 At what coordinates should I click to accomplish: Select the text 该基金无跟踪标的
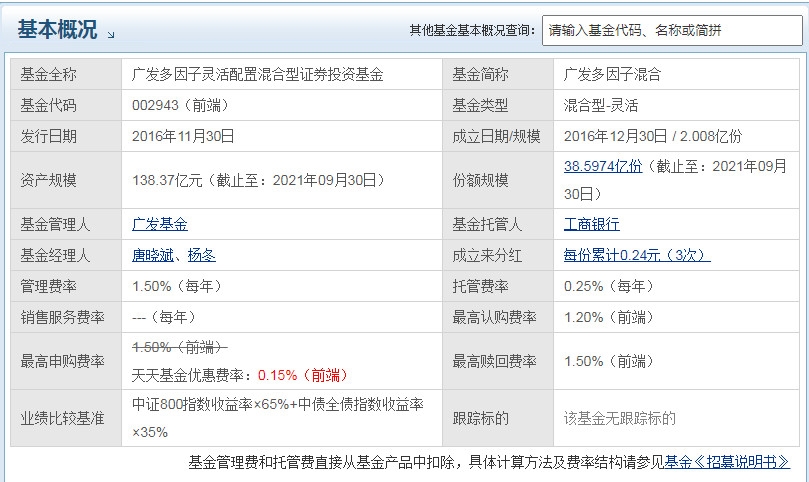[x=619, y=418]
